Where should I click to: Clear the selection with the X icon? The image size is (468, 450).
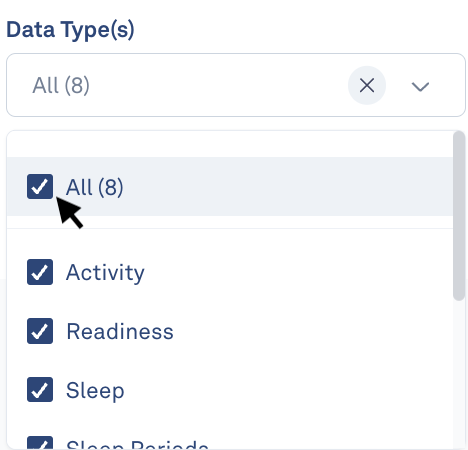click(367, 85)
